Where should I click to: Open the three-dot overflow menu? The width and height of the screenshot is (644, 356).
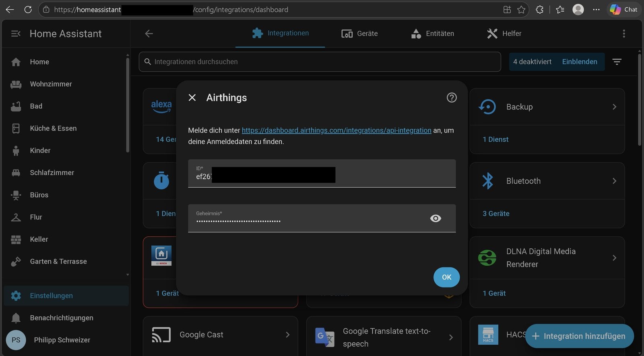(624, 33)
